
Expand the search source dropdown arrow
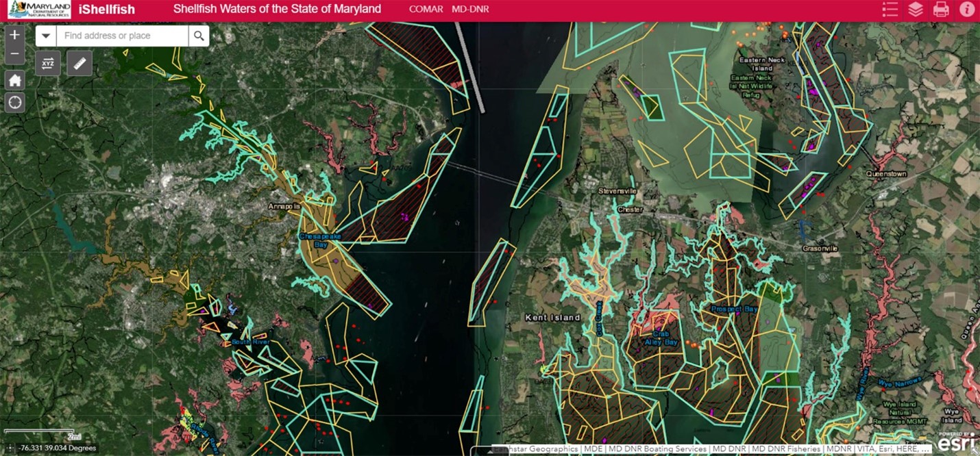coord(46,36)
